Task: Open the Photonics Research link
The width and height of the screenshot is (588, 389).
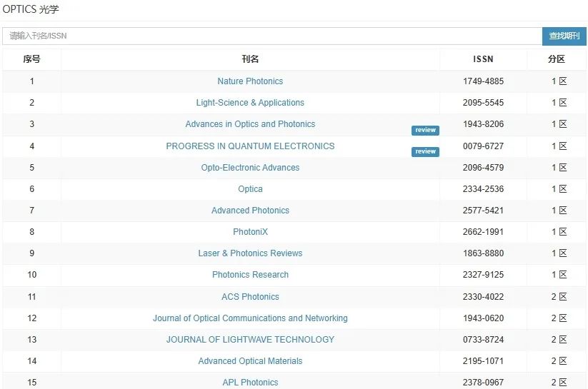Action: pos(250,274)
